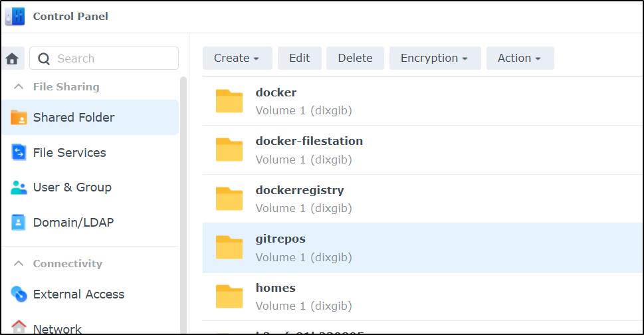The width and height of the screenshot is (644, 335).
Task: Open the Action dropdown menu
Action: coord(520,58)
